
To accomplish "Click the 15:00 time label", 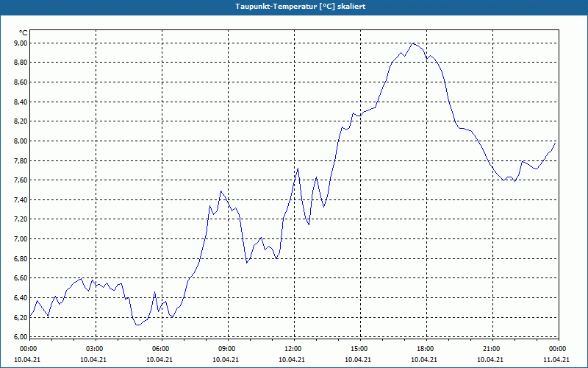I will [x=359, y=349].
